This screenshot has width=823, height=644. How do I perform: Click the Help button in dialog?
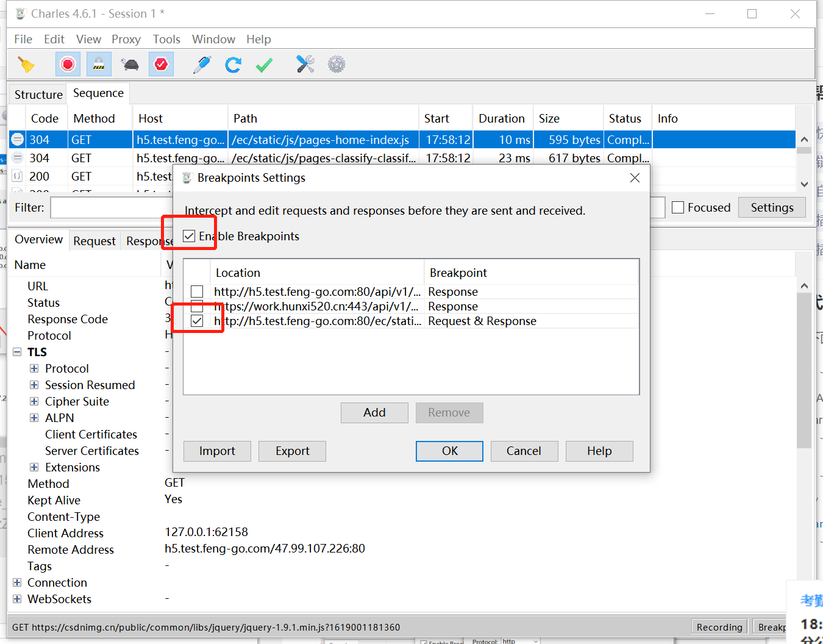tap(599, 451)
